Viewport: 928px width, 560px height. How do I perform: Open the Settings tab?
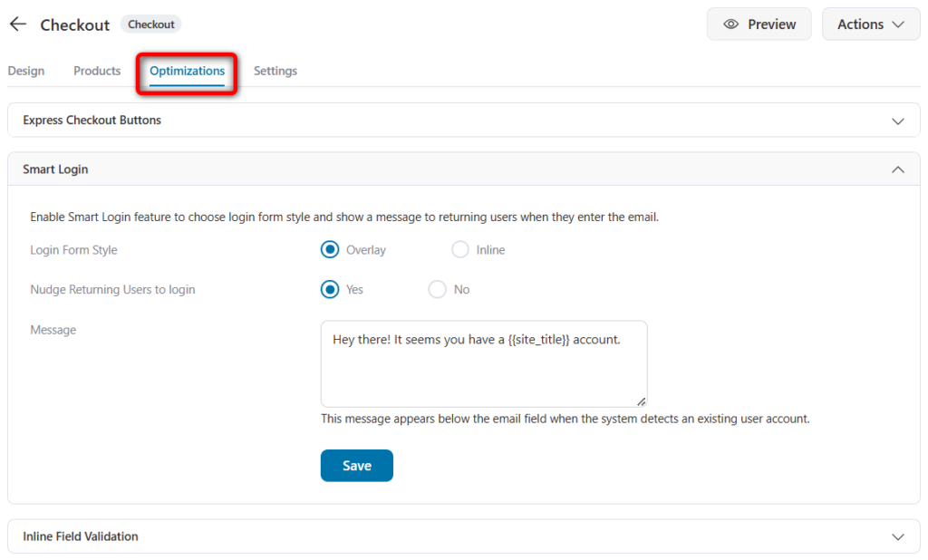(275, 71)
